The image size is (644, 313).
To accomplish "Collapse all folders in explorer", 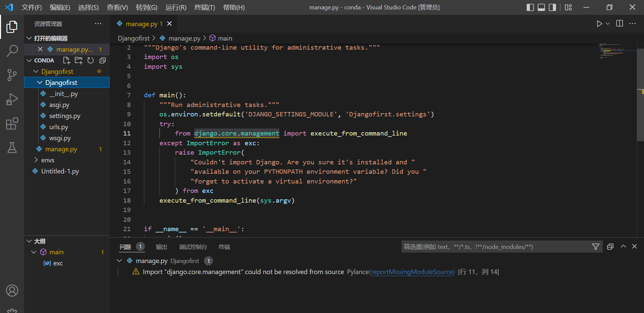I will point(103,60).
